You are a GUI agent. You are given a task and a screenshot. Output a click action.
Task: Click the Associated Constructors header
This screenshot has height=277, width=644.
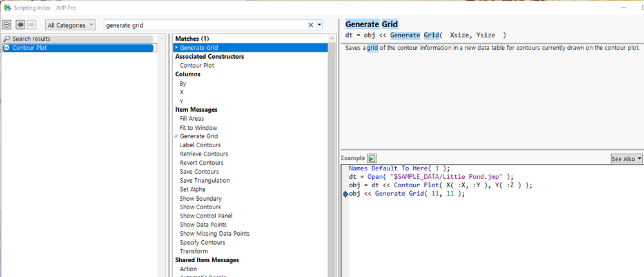tap(210, 56)
